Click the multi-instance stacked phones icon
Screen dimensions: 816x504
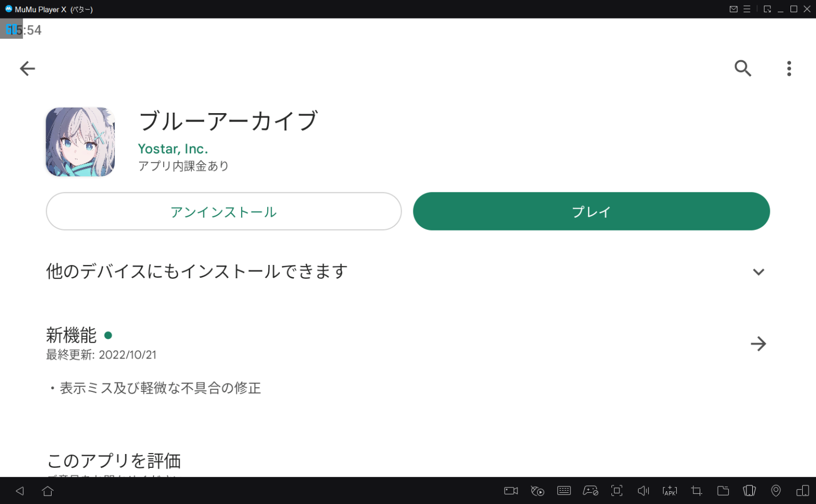(x=749, y=490)
